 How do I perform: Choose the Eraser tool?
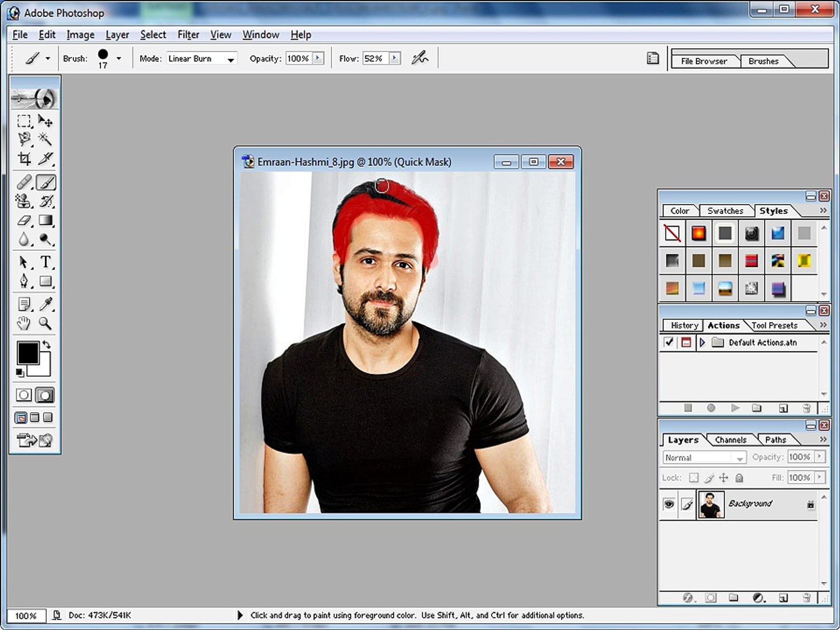click(24, 220)
